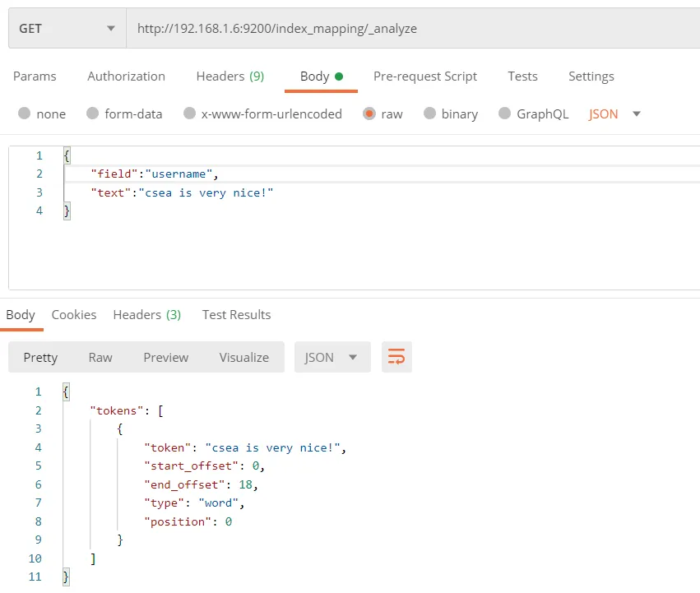
Task: Open the Pre-request Script tab
Action: [424, 76]
